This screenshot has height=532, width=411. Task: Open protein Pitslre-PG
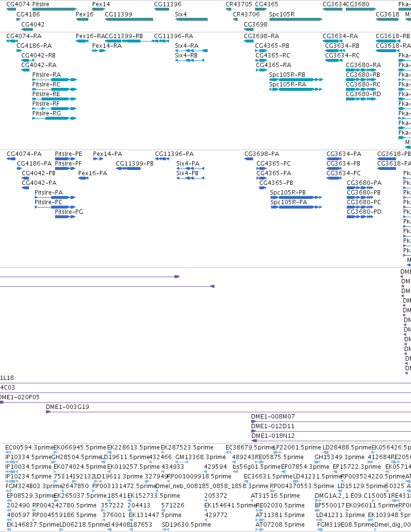tap(69, 212)
